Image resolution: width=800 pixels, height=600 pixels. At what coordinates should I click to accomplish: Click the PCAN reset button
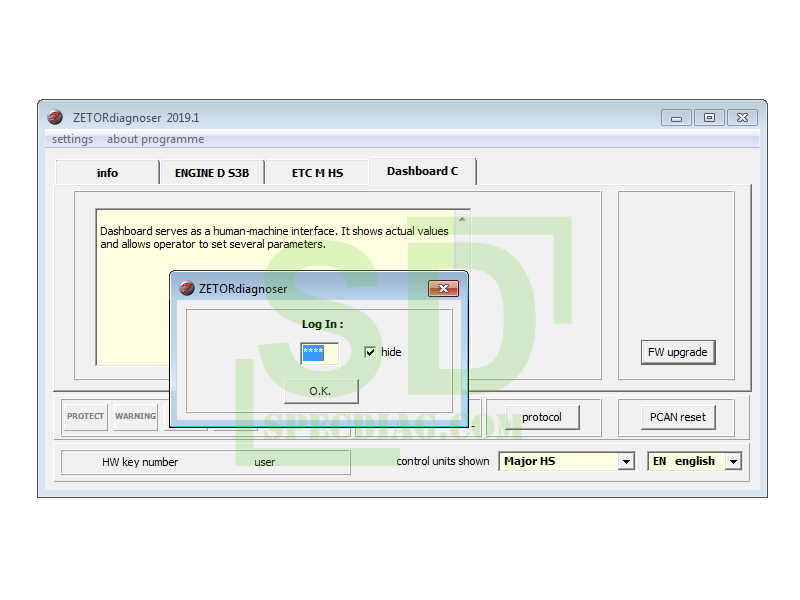pos(677,417)
